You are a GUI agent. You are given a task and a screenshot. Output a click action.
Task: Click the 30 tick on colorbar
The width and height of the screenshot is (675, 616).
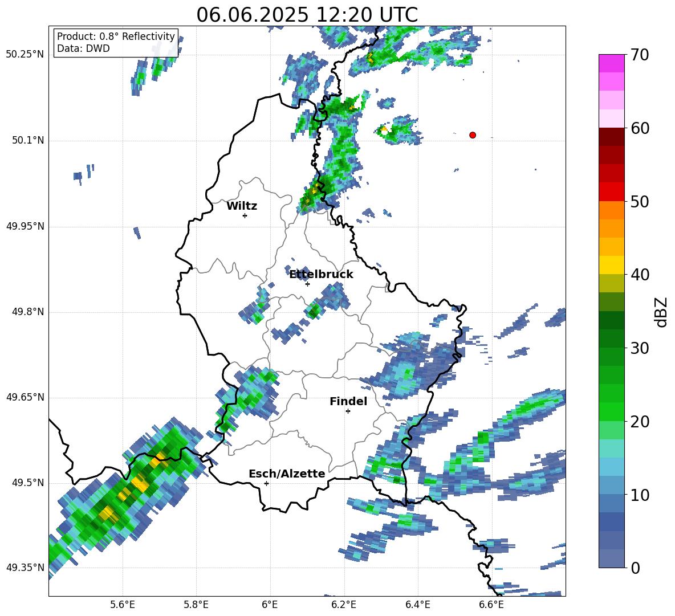point(639,348)
